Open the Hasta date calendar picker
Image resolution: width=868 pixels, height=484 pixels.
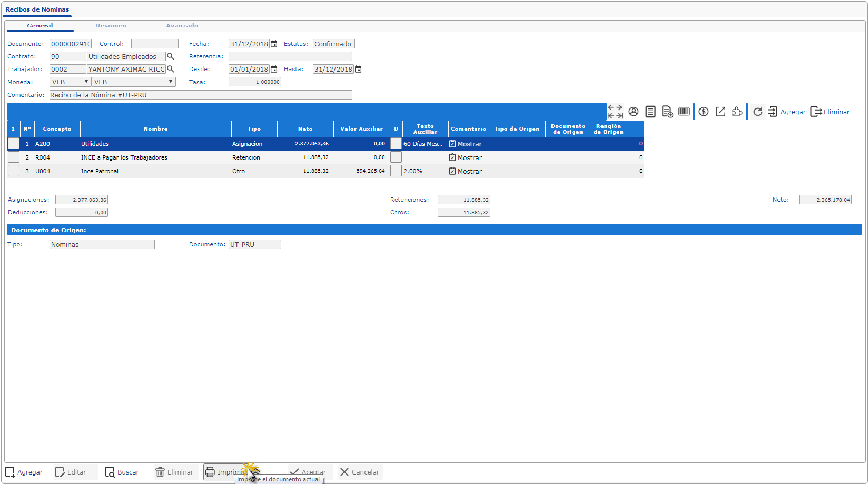(358, 70)
